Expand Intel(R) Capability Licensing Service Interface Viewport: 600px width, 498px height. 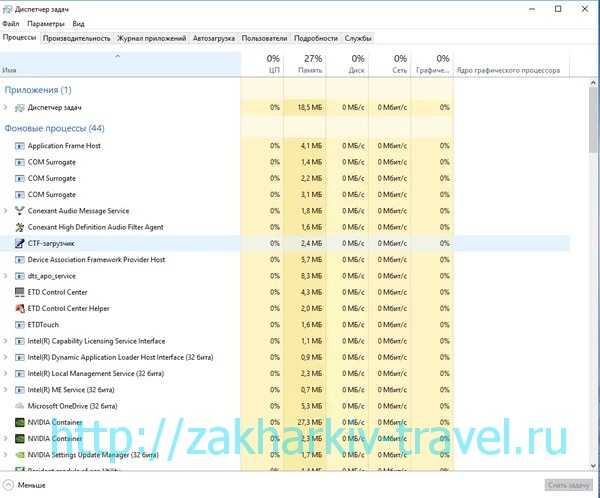(5, 341)
